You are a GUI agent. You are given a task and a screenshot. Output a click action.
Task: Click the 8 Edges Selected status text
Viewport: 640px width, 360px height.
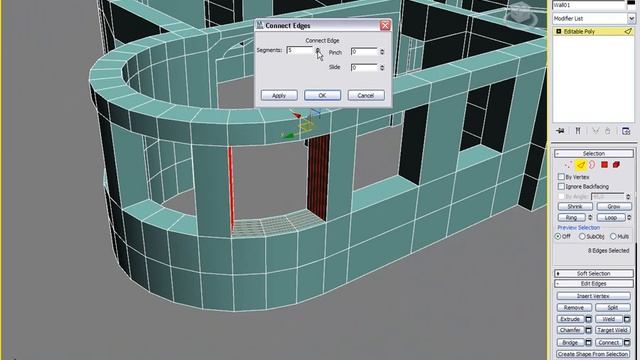(x=609, y=251)
